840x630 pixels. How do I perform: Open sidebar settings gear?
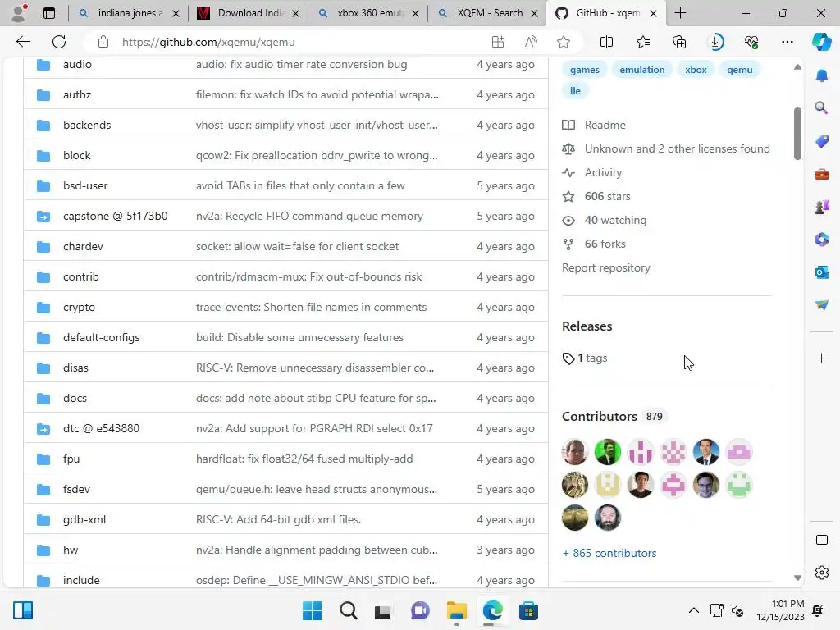tap(822, 573)
